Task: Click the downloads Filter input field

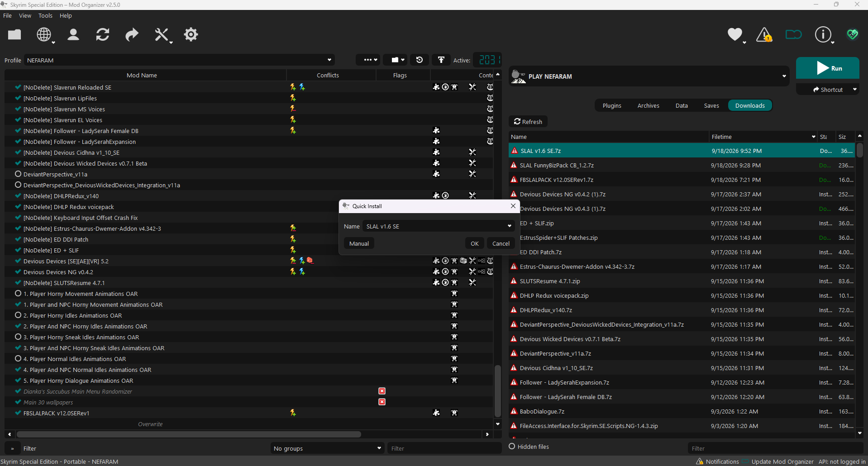Action: pyautogui.click(x=775, y=448)
